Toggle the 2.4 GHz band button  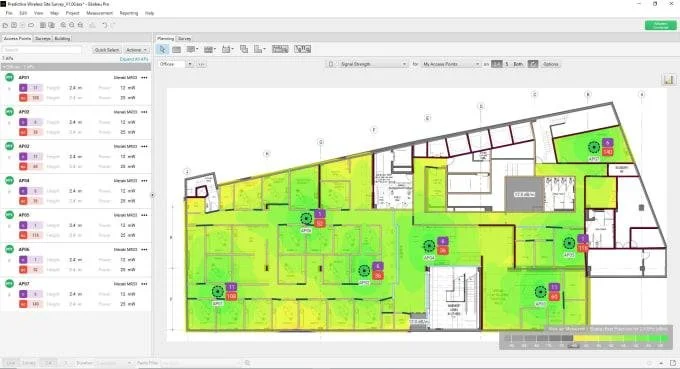click(x=497, y=64)
